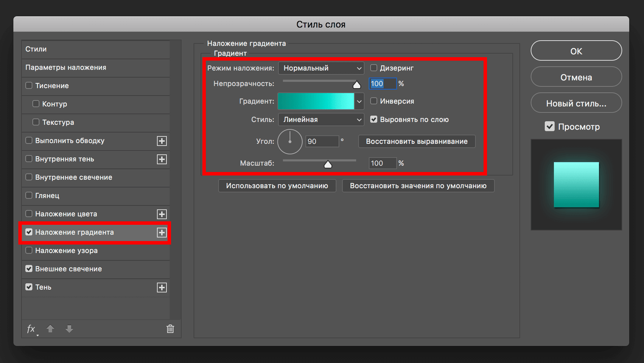
Task: Click the move effect up arrow
Action: click(x=50, y=329)
